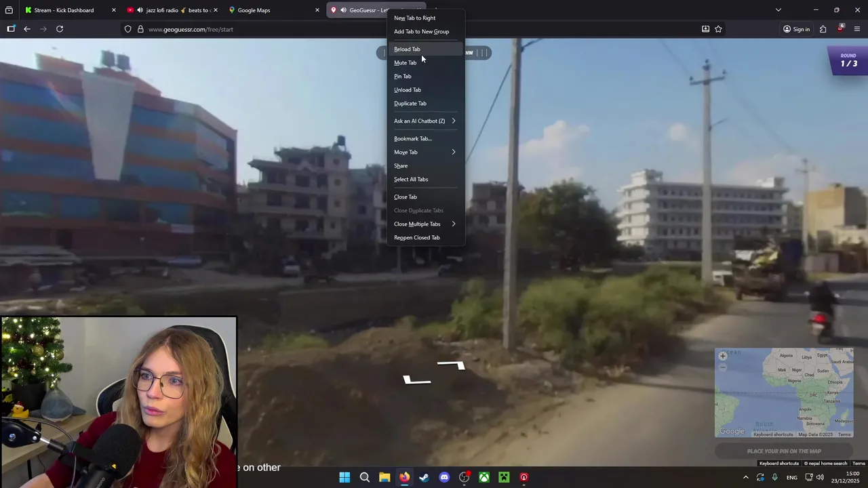Viewport: 868px width, 488px height.
Task: Open Firefox View icon
Action: pyautogui.click(x=9, y=10)
